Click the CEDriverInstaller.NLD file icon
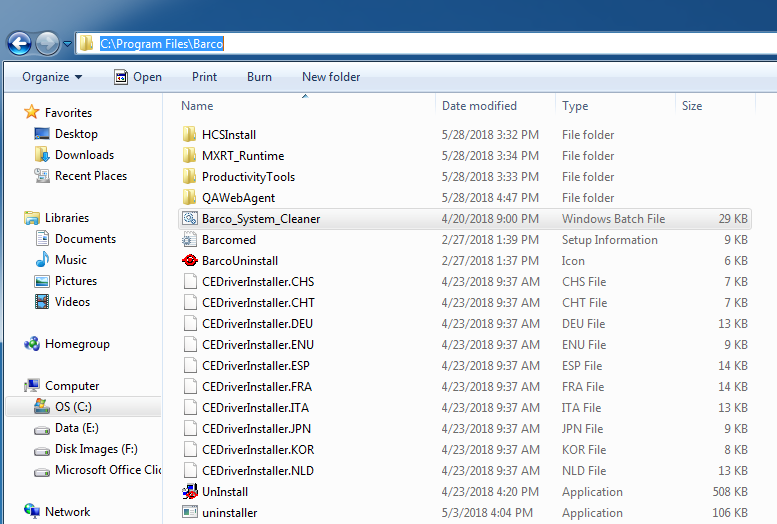 point(190,470)
